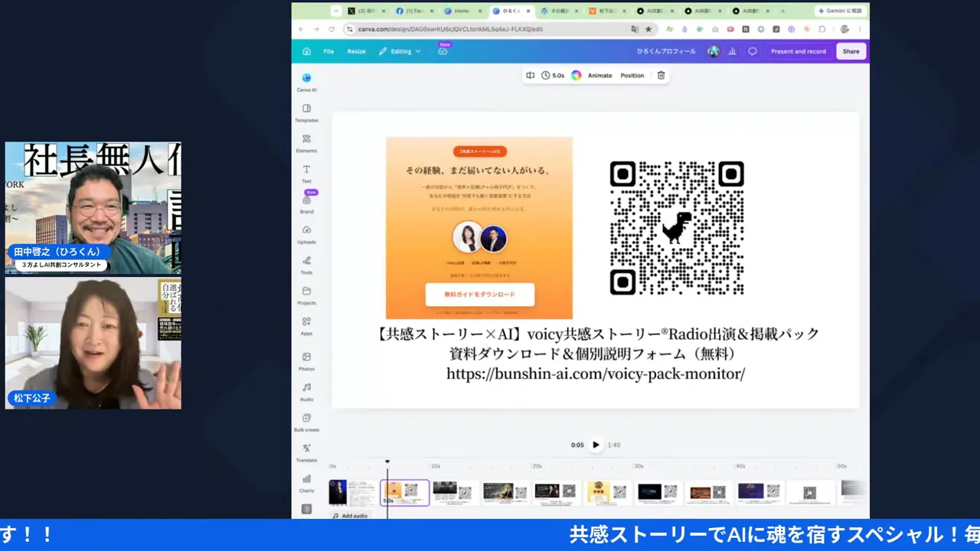Click the browser reload icon

tap(332, 29)
